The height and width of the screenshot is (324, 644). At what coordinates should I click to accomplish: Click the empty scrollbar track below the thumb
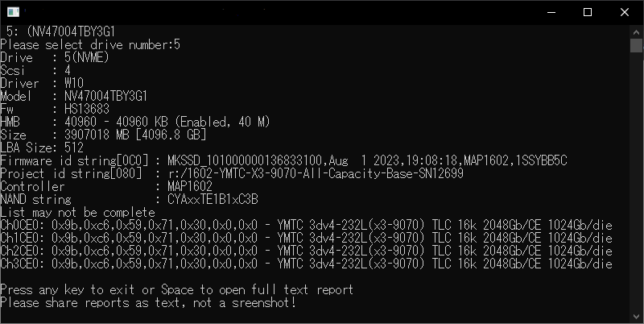tap(636, 181)
